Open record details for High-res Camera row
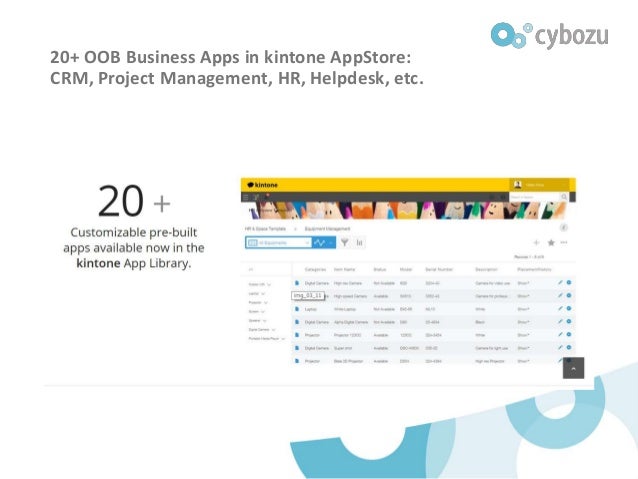 click(x=297, y=283)
